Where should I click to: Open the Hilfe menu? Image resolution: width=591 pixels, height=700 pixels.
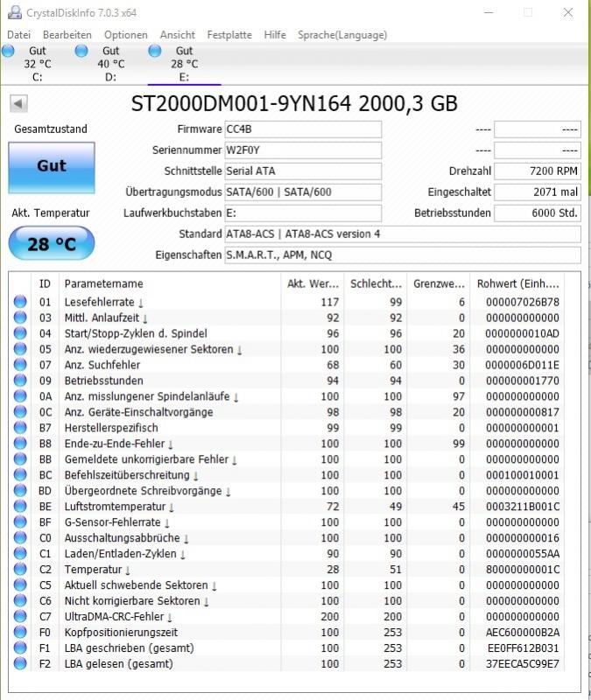point(275,35)
